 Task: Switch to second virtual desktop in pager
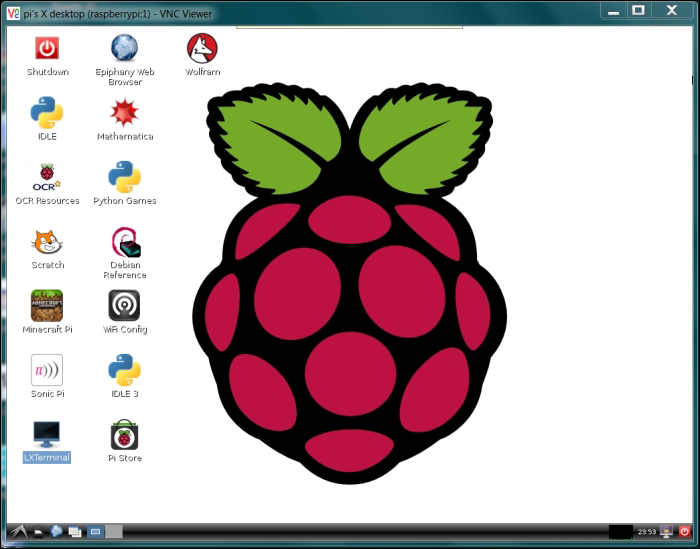[114, 532]
